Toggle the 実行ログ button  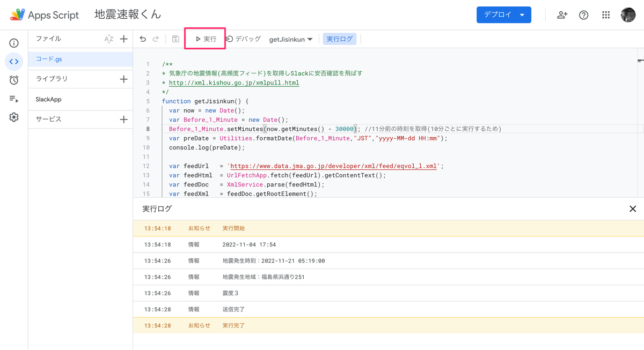pyautogui.click(x=340, y=39)
